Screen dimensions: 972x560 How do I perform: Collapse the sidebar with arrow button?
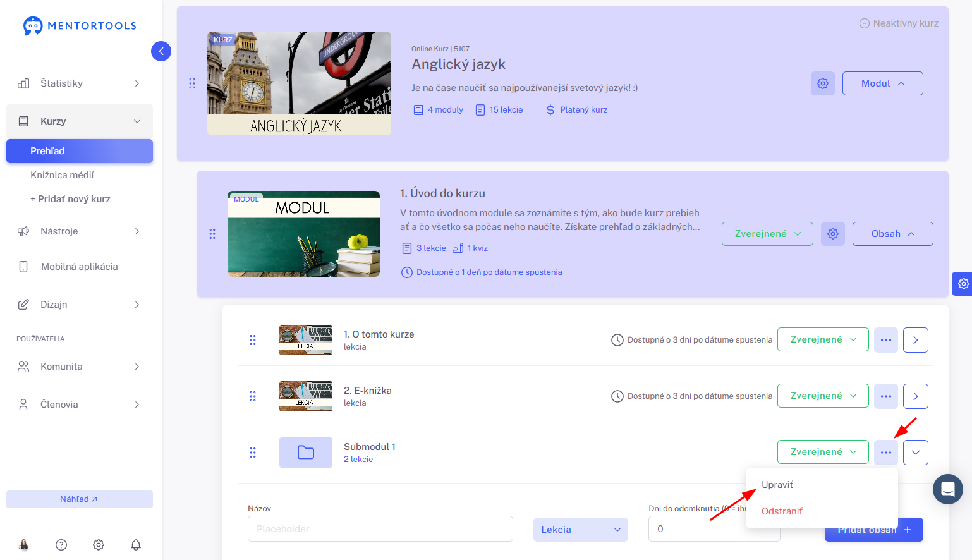tap(161, 51)
